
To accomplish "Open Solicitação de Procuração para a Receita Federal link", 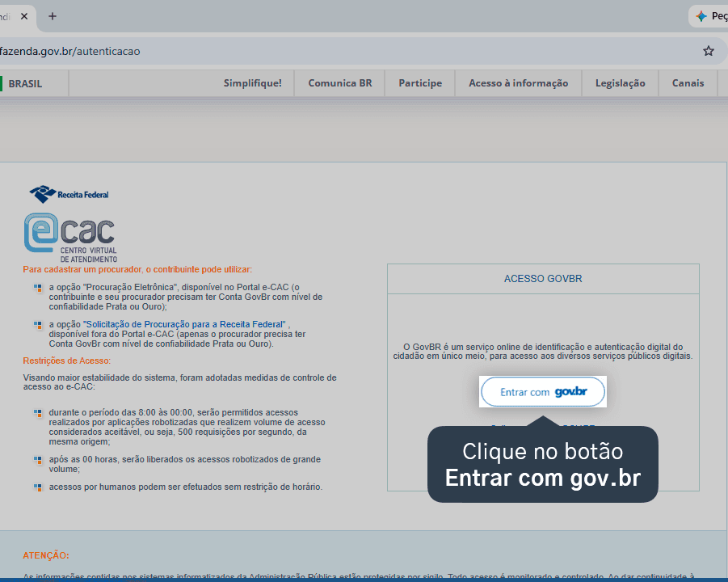I will (x=184, y=324).
